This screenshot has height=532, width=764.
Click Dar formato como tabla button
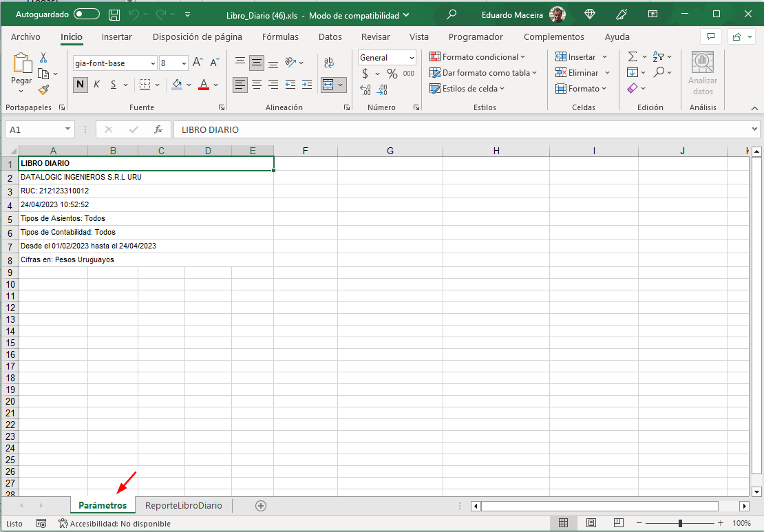pos(483,72)
